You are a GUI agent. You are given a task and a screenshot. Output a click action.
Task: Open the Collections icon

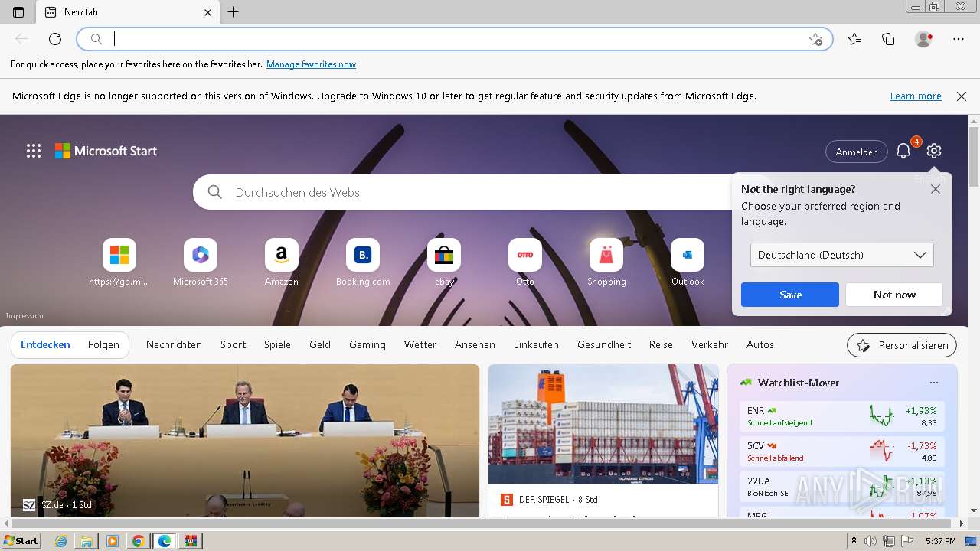pos(888,39)
